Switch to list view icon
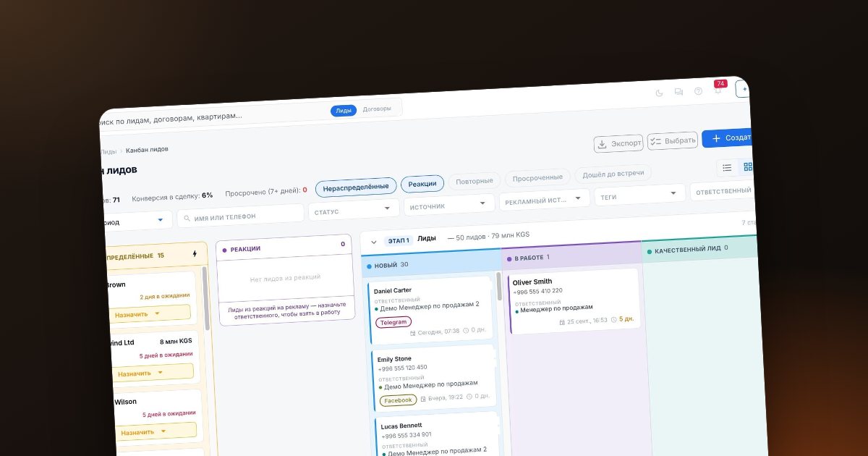Screen dimensions: 868x456 [x=727, y=168]
